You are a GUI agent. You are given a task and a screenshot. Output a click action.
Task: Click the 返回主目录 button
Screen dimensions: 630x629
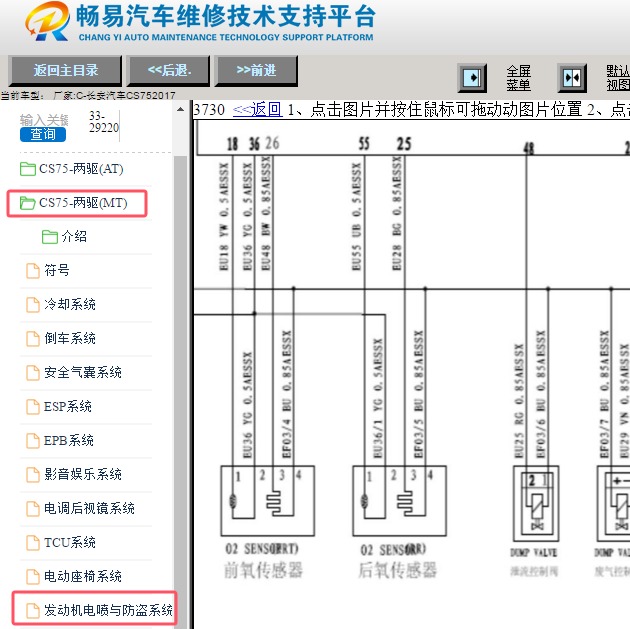pos(65,71)
